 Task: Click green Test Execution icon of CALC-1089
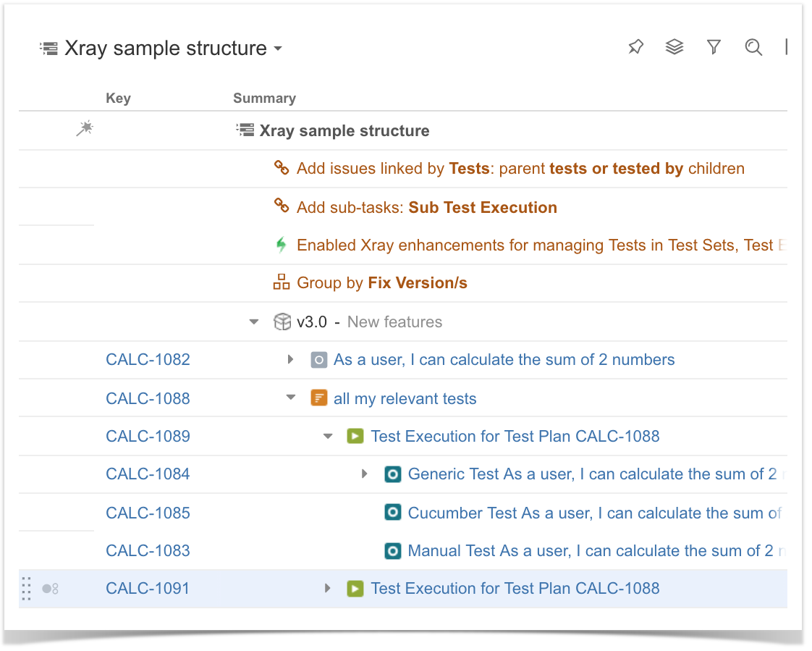tap(355, 436)
